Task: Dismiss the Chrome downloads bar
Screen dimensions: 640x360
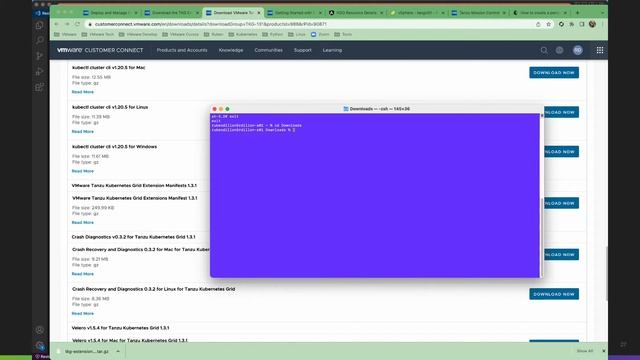Action: [604, 351]
